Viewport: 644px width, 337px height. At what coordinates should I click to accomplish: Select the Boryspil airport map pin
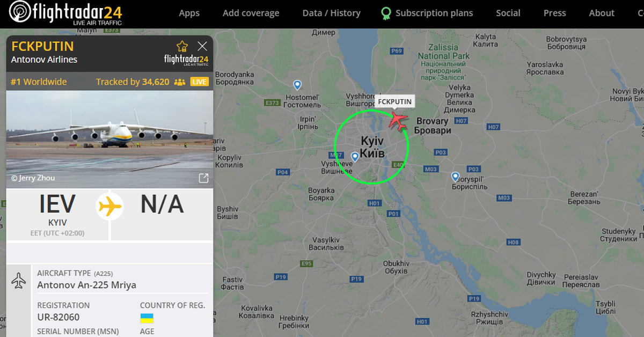(x=455, y=177)
